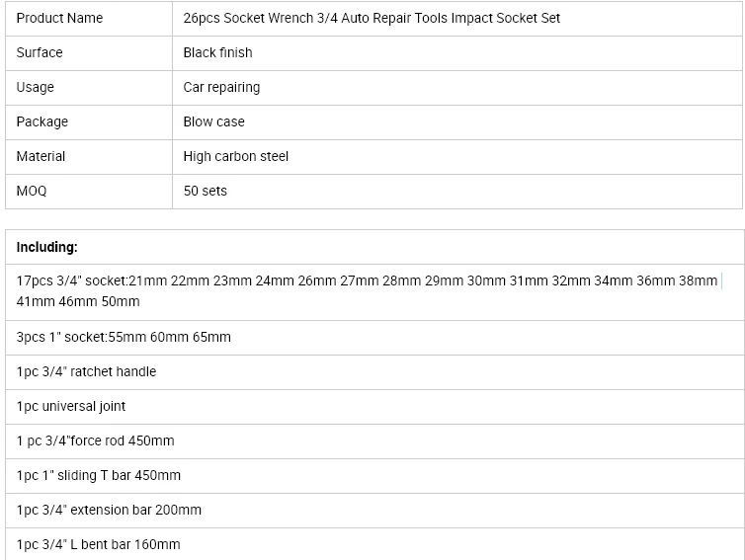Image resolution: width=745 pixels, height=560 pixels.
Task: Click the 50 sets value
Action: coord(206,191)
